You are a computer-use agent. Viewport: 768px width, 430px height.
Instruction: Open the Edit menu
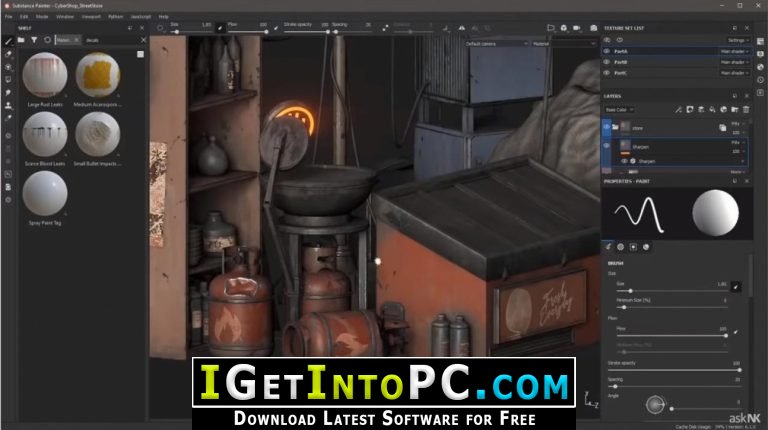(23, 17)
